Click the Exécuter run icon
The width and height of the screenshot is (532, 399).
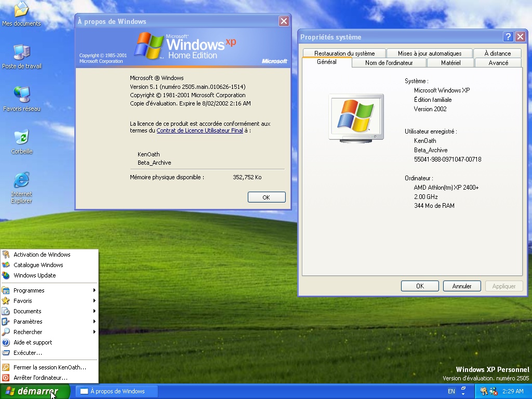click(x=6, y=353)
